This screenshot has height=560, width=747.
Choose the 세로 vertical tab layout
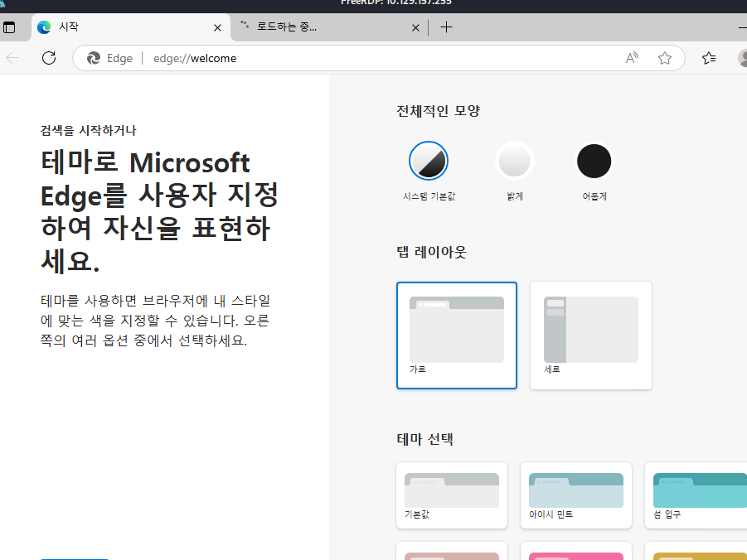591,336
